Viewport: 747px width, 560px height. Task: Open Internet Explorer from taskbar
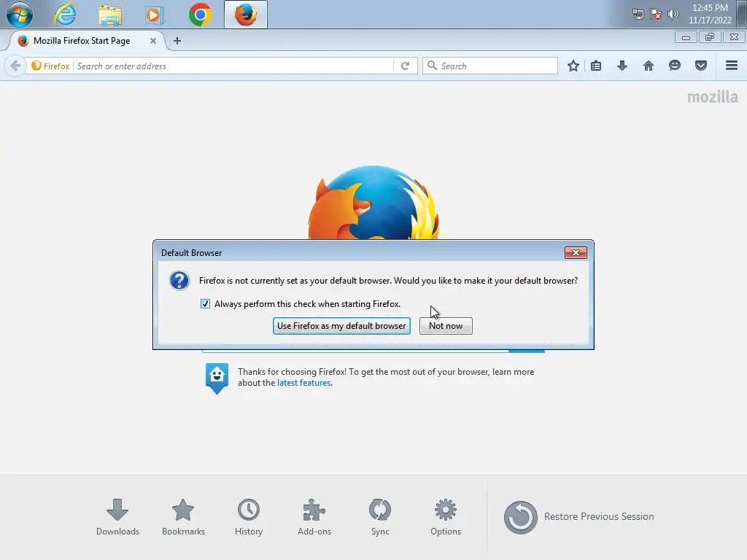(x=65, y=15)
